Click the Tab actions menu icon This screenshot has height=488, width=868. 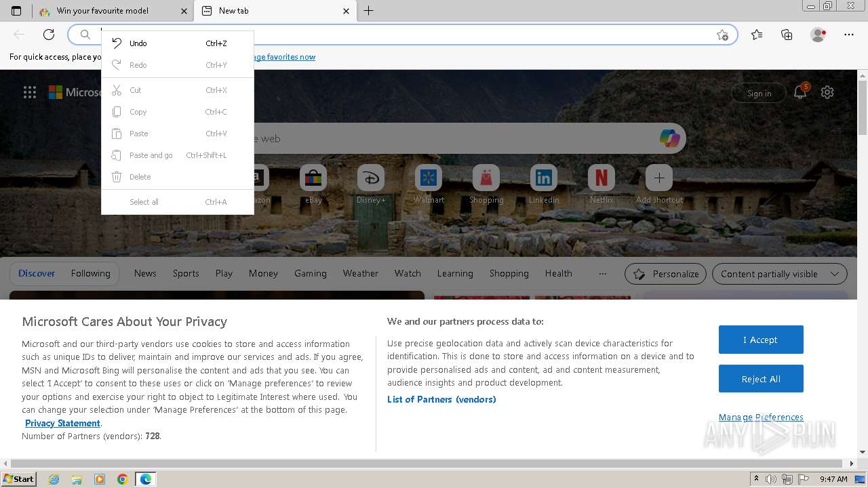(x=16, y=11)
